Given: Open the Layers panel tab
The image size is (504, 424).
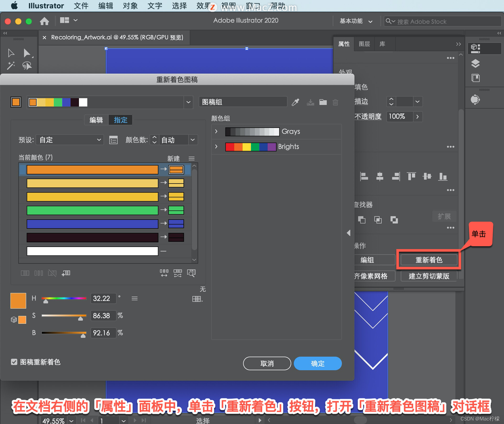Looking at the screenshot, I should (364, 44).
